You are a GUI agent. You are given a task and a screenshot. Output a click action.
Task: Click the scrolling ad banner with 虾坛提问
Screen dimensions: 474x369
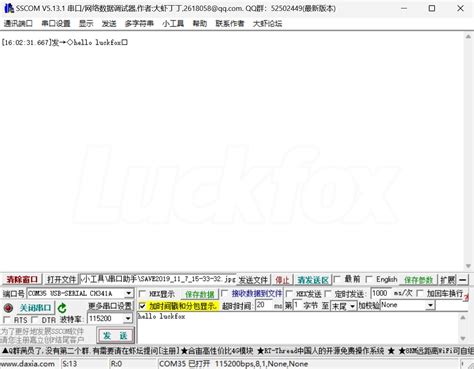pyautogui.click(x=237, y=351)
